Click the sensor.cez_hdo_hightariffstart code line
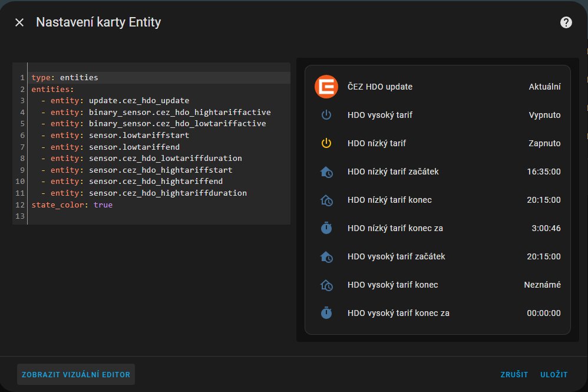Screen dimensions: 588x392 coord(160,170)
